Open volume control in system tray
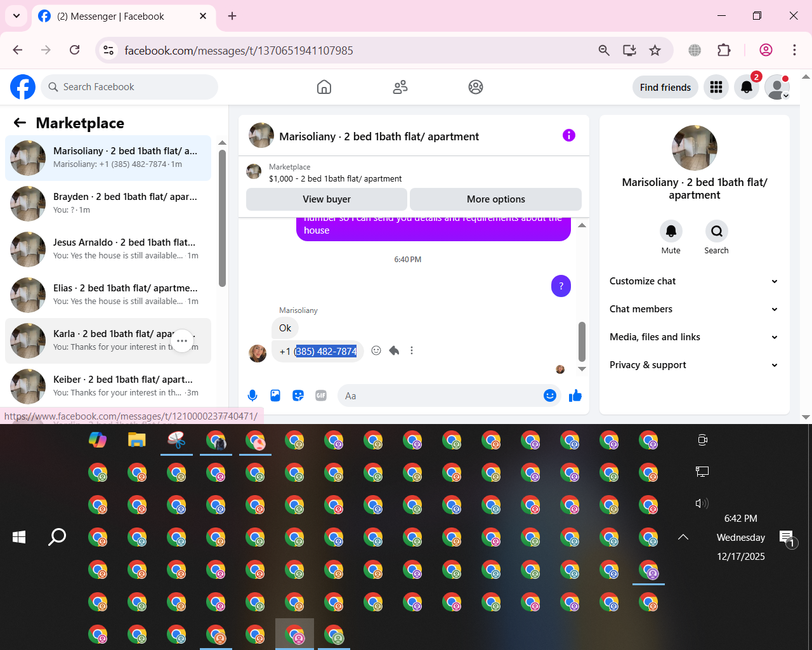The height and width of the screenshot is (650, 812). coord(702,503)
